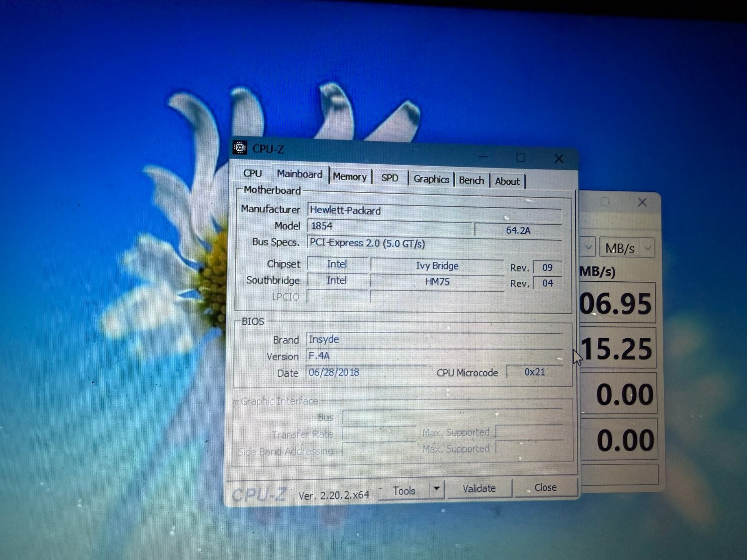Click the CPU Microcode value 0x21
This screenshot has height=560, width=747.
535,372
